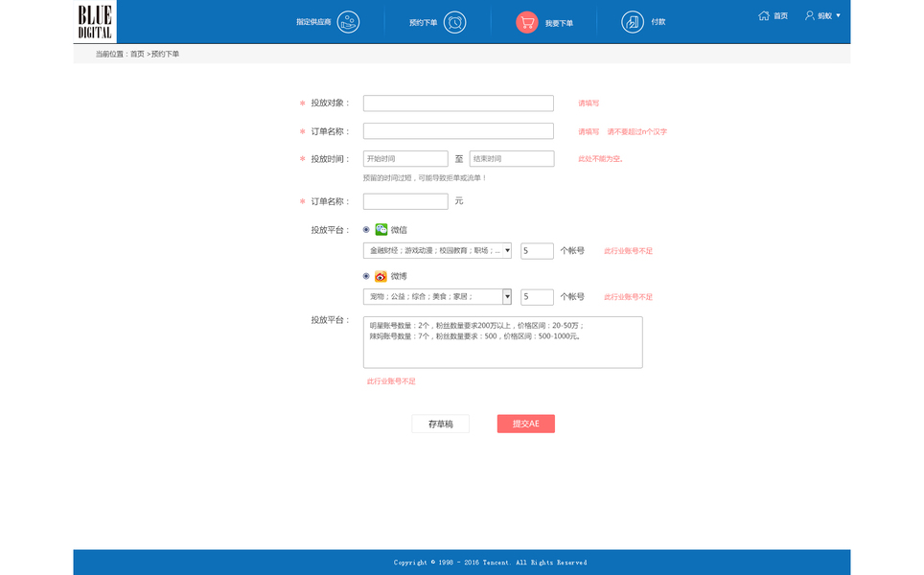This screenshot has height=575, width=924.
Task: Click 预约下单 in the breadcrumb
Action: coord(165,55)
